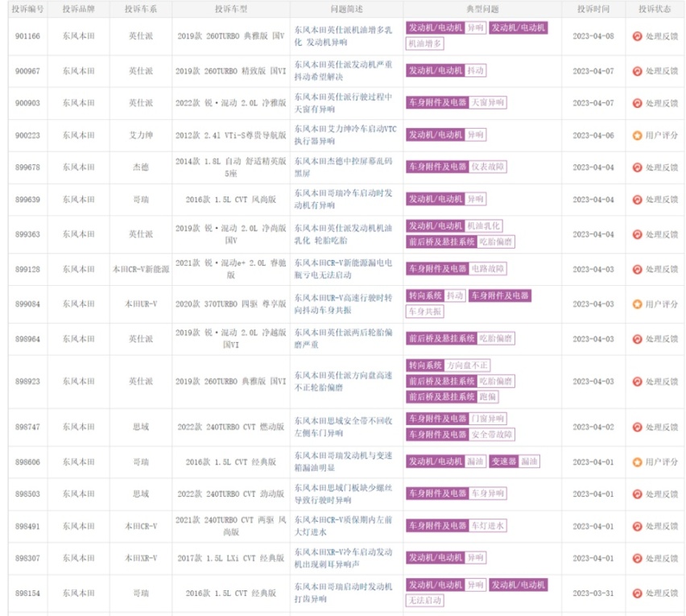Click the 门窗异响 tag
Screen dimensions: 686x616
coord(487,419)
